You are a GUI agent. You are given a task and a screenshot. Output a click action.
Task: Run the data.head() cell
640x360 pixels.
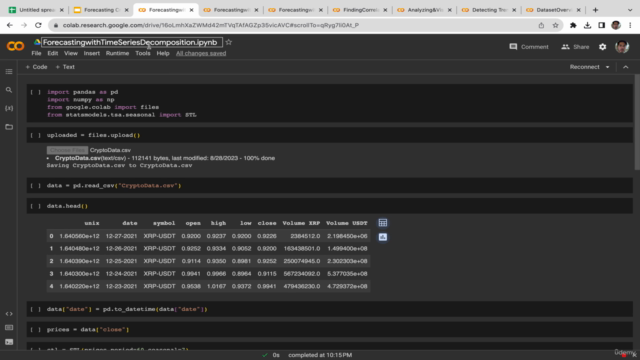pyautogui.click(x=36, y=206)
